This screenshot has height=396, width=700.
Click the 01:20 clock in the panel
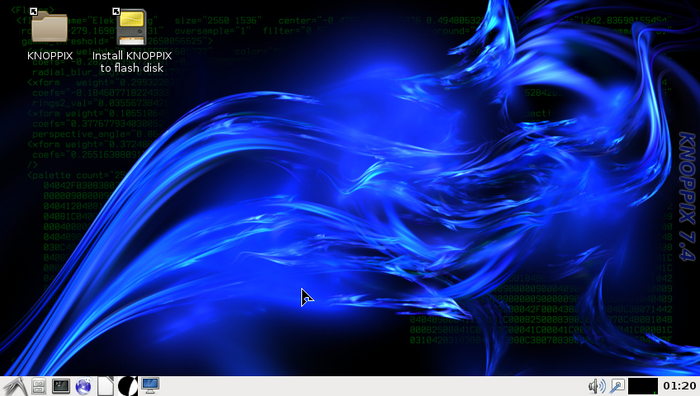click(x=679, y=386)
